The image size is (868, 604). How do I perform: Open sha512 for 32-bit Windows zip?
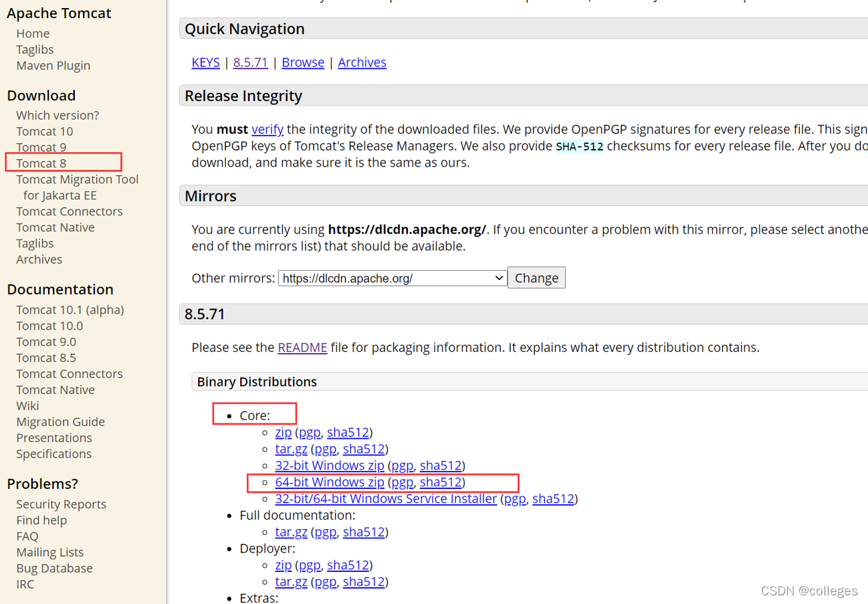click(441, 466)
